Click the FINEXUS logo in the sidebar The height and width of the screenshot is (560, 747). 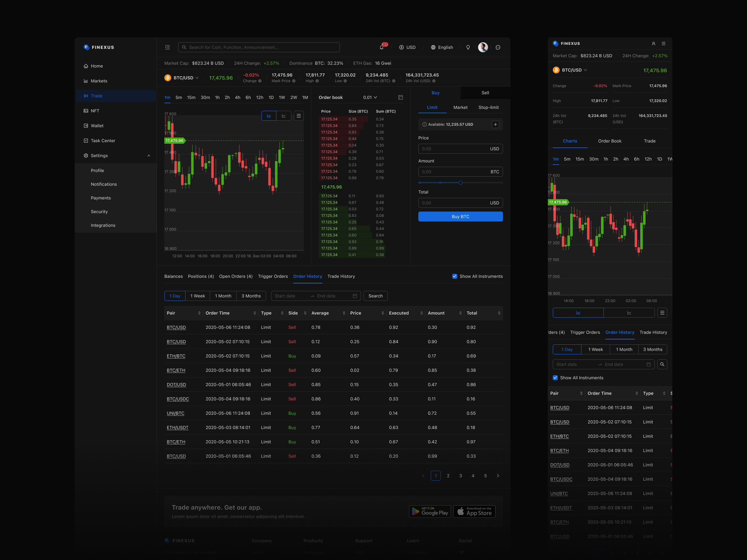pyautogui.click(x=99, y=47)
